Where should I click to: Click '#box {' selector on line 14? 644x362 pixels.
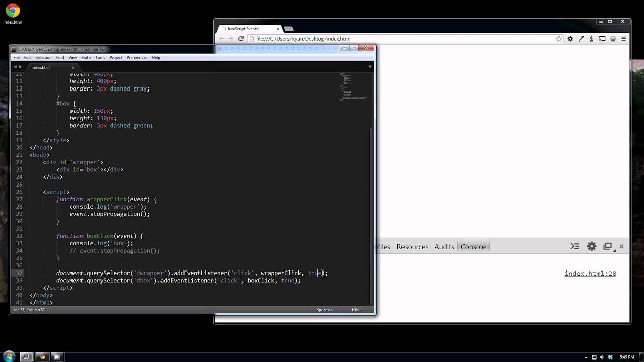[66, 103]
